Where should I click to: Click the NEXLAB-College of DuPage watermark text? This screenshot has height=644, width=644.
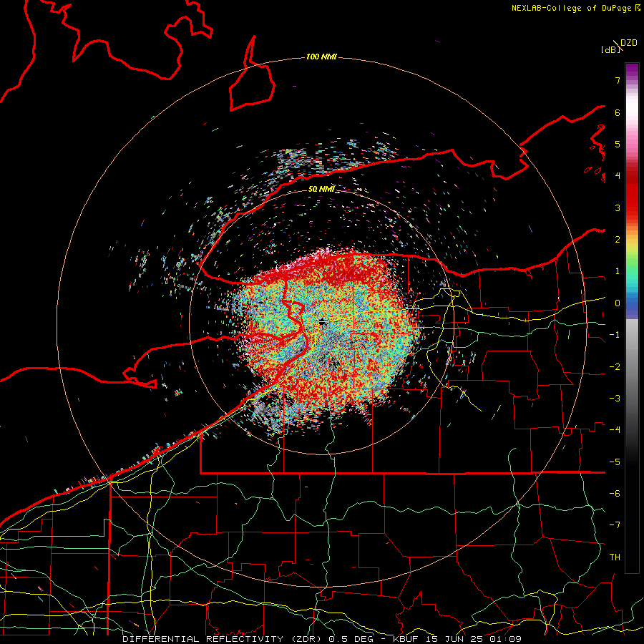pos(571,8)
